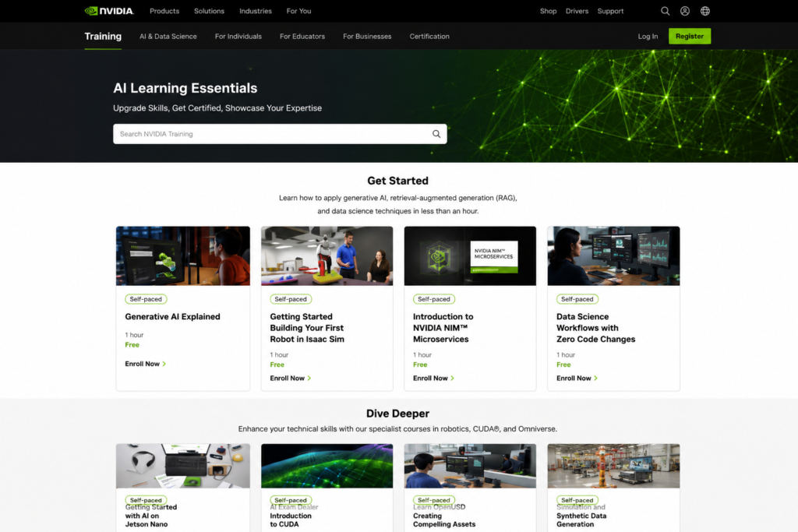Open the Drivers link
The image size is (798, 532).
click(577, 11)
